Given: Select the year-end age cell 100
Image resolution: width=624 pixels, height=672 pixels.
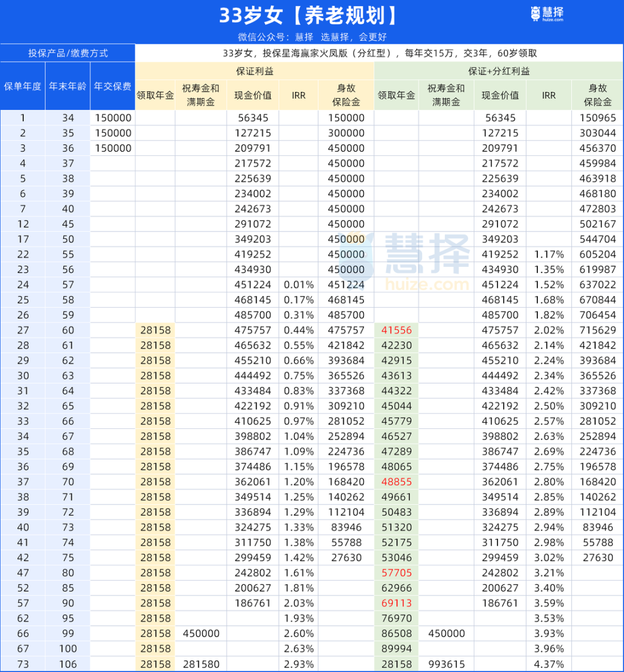Looking at the screenshot, I should point(68,648).
